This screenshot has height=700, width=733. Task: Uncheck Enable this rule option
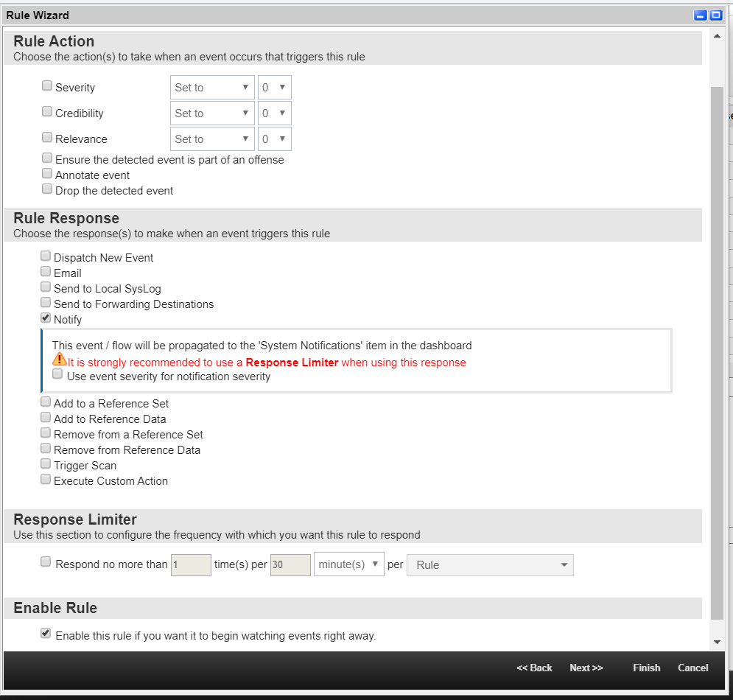(x=46, y=633)
